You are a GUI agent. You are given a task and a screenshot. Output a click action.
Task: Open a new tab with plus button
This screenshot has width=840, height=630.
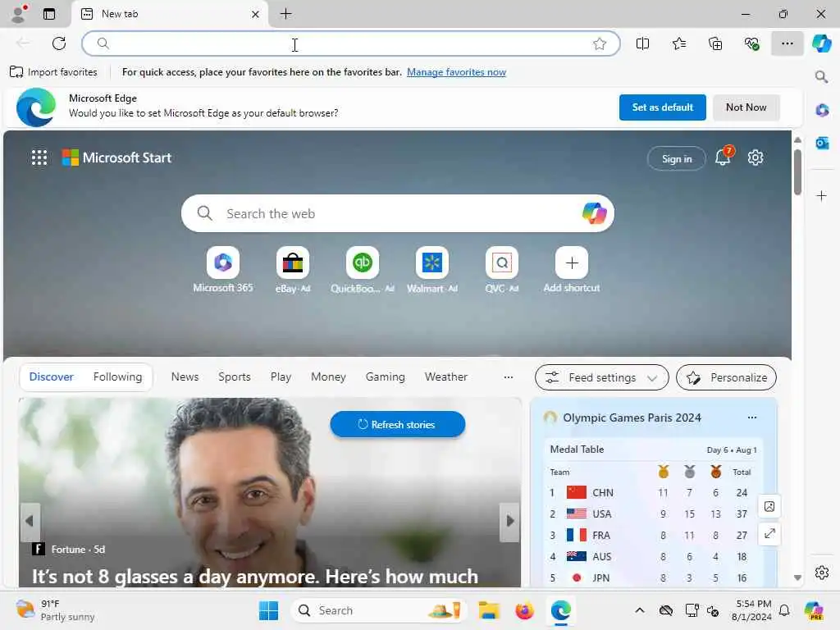(286, 14)
